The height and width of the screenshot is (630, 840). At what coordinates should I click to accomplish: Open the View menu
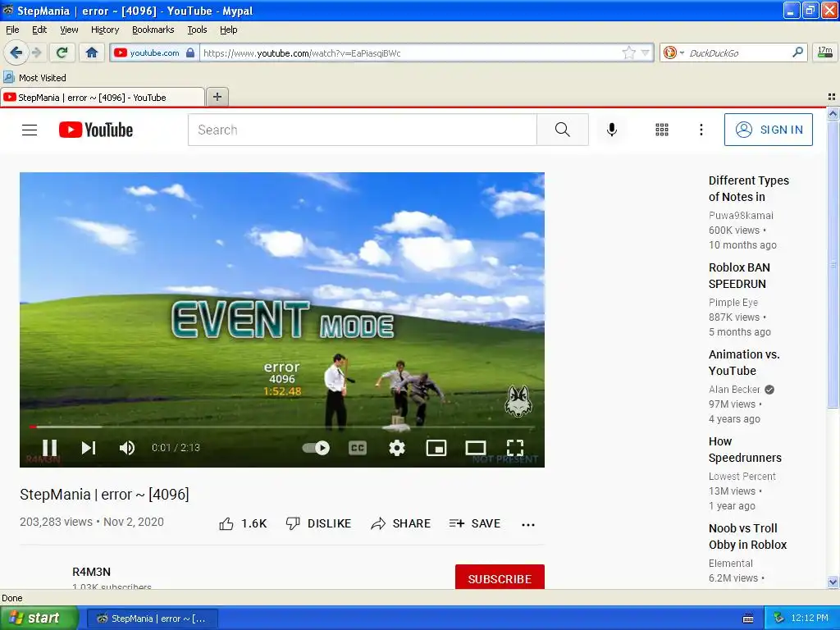coord(69,30)
